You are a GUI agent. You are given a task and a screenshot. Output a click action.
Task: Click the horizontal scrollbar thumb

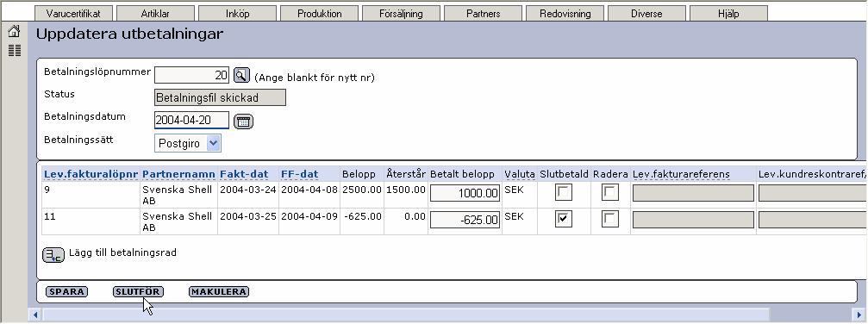tap(406, 315)
